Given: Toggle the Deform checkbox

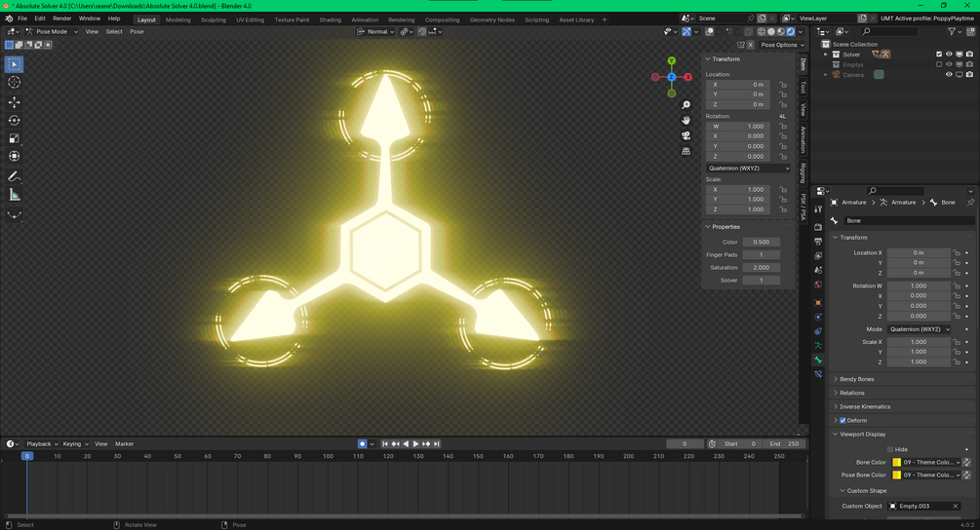Looking at the screenshot, I should tap(843, 421).
